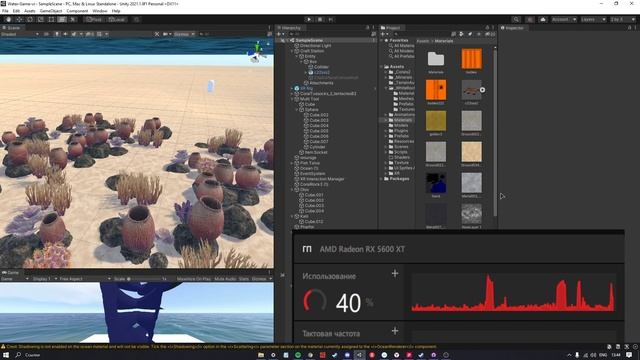
Task: Select the Scale tool in the toolbar
Action: [x=40, y=19]
